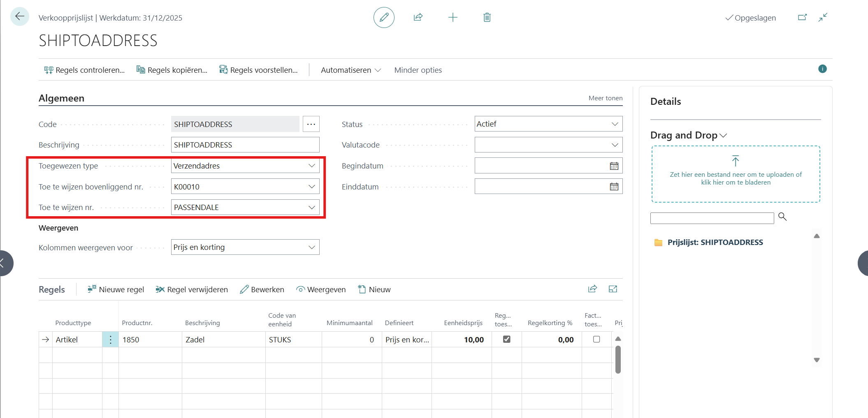Click the Beschrijving input field

[x=245, y=145]
